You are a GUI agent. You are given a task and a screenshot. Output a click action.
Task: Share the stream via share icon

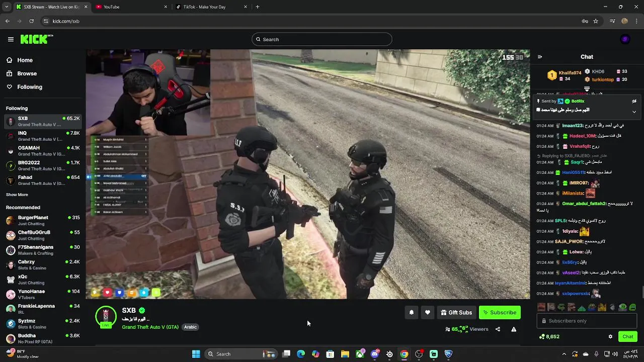(x=498, y=329)
